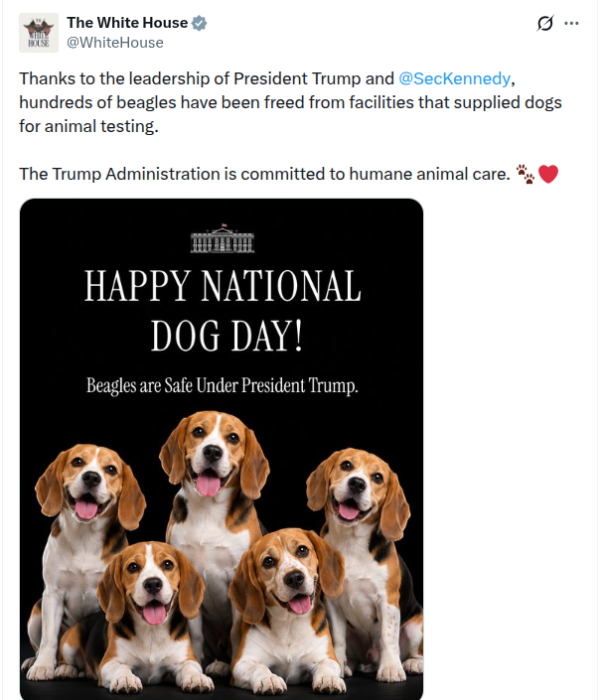This screenshot has width=605, height=700.
Task: Click the blue verified badge
Action: [199, 23]
